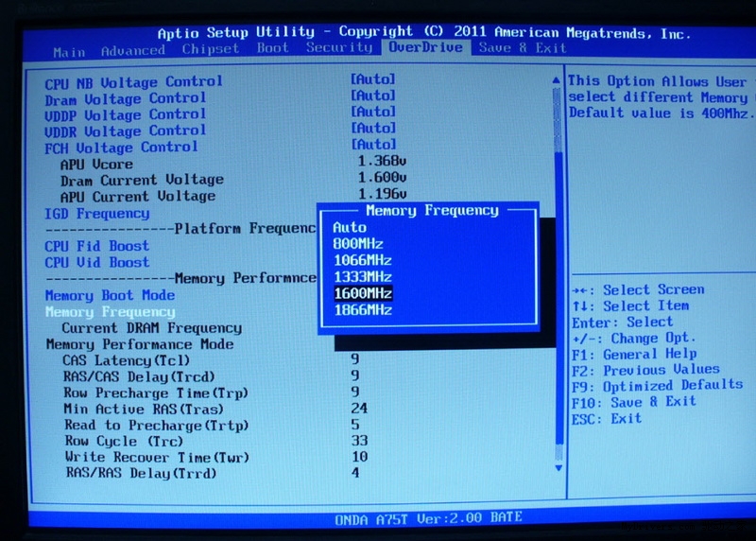
Task: Click the vertical scrollbar thumb
Action: [559, 298]
